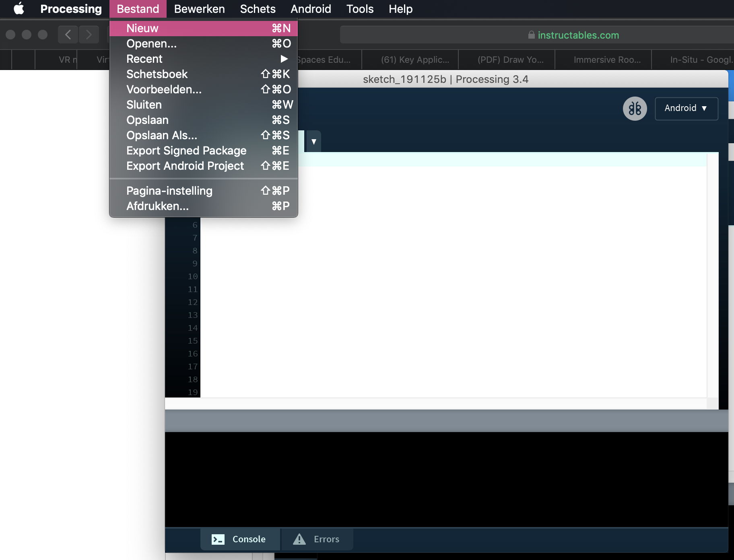This screenshot has width=734, height=560.
Task: Open the Android mode dropdown
Action: point(686,108)
